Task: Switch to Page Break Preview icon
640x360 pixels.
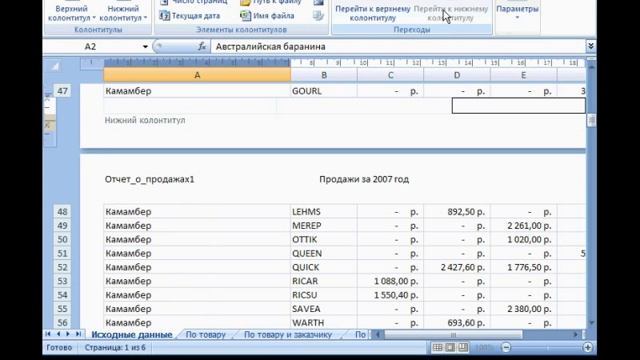Action: pos(463,347)
